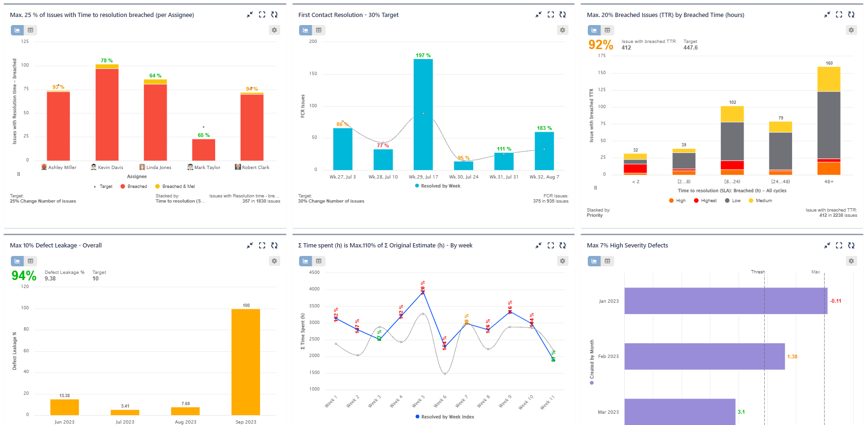Image resolution: width=868 pixels, height=425 pixels.
Task: Collapse the Time to resolution breached per Assignee gadget
Action: [250, 15]
